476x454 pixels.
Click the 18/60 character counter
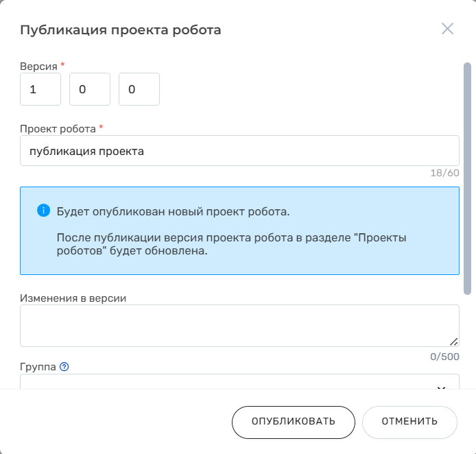pos(444,173)
